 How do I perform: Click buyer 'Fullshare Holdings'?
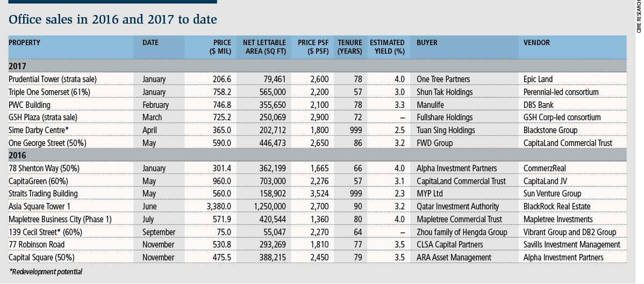445,118
